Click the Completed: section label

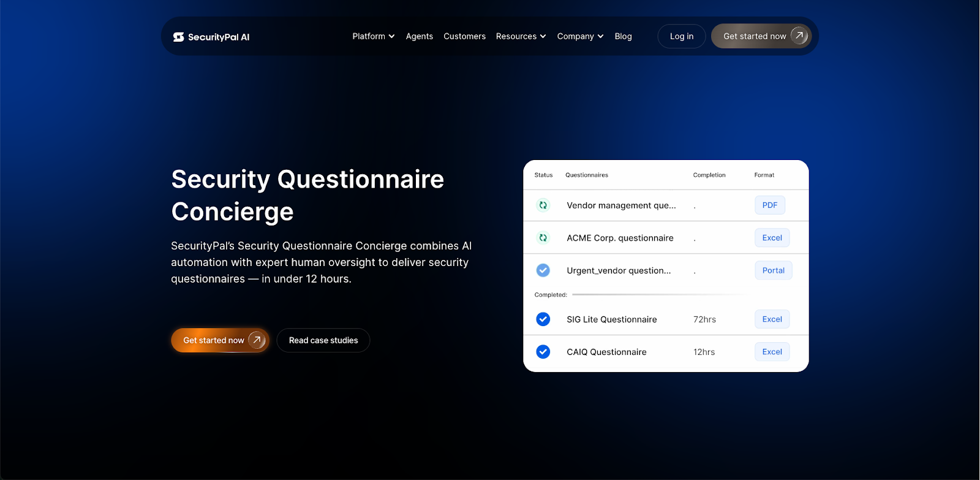(x=551, y=295)
